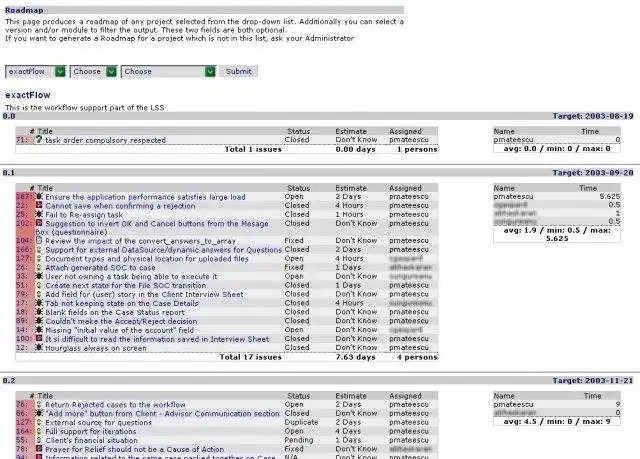Click icon beside Prayer for Relief should not be
Screen dimensions: 640x459
[39, 449]
